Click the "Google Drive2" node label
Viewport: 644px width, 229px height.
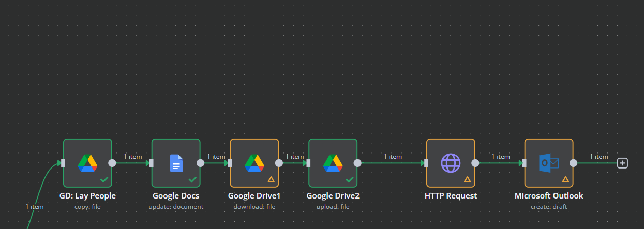[x=333, y=196]
